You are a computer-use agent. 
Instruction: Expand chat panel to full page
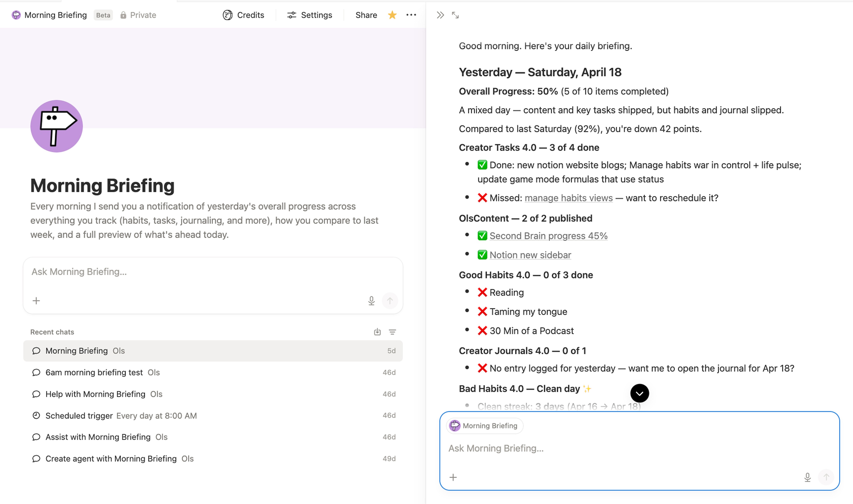(455, 15)
